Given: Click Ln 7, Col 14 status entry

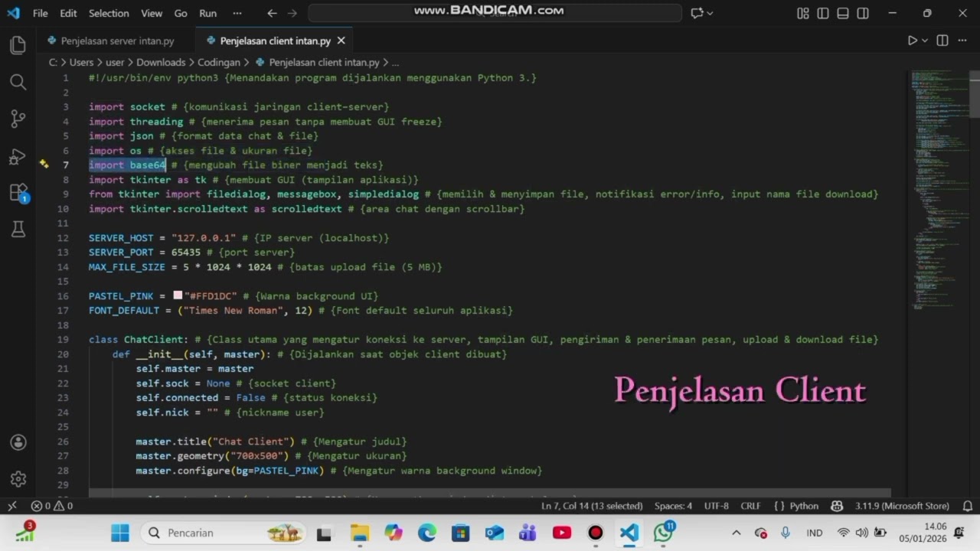Looking at the screenshot, I should tap(592, 506).
